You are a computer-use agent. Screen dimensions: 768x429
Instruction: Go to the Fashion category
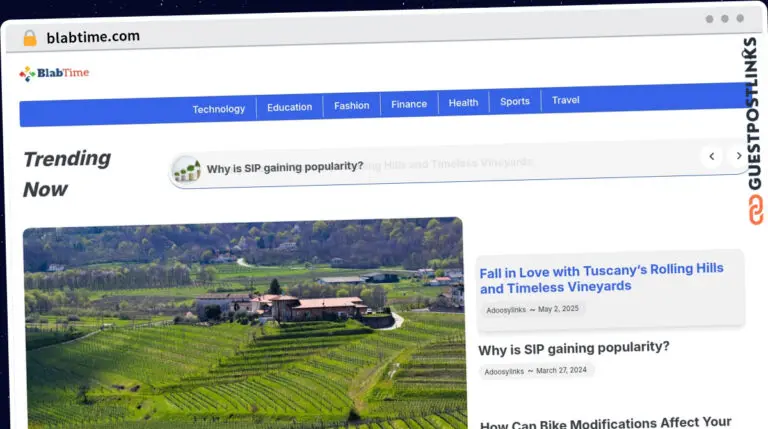coord(352,106)
